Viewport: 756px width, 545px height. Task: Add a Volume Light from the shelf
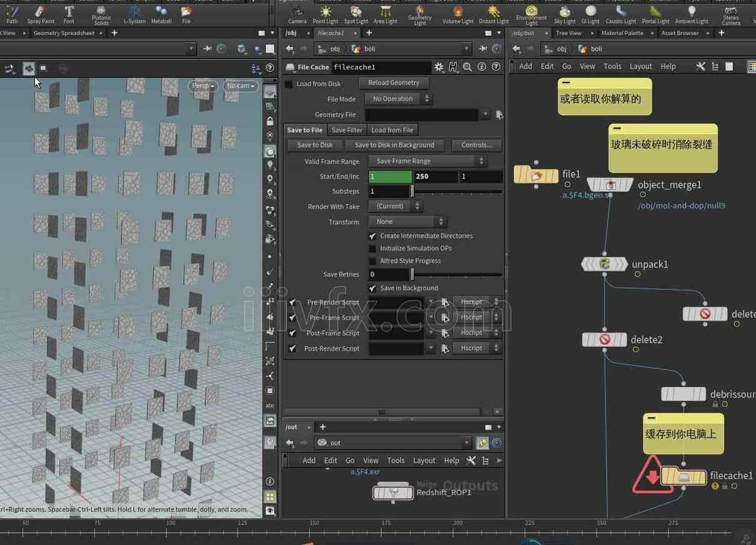pyautogui.click(x=458, y=14)
